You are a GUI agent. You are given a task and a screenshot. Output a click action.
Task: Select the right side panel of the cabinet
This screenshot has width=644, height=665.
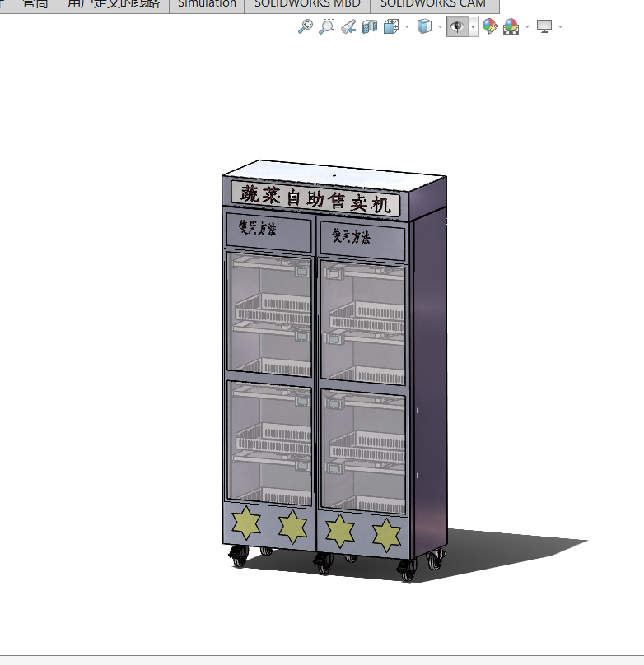tap(429, 382)
